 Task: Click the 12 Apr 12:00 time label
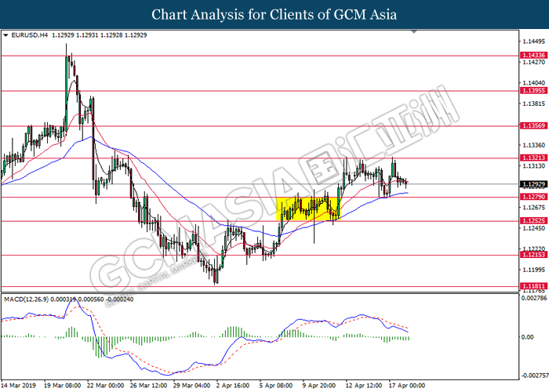[x=364, y=386]
